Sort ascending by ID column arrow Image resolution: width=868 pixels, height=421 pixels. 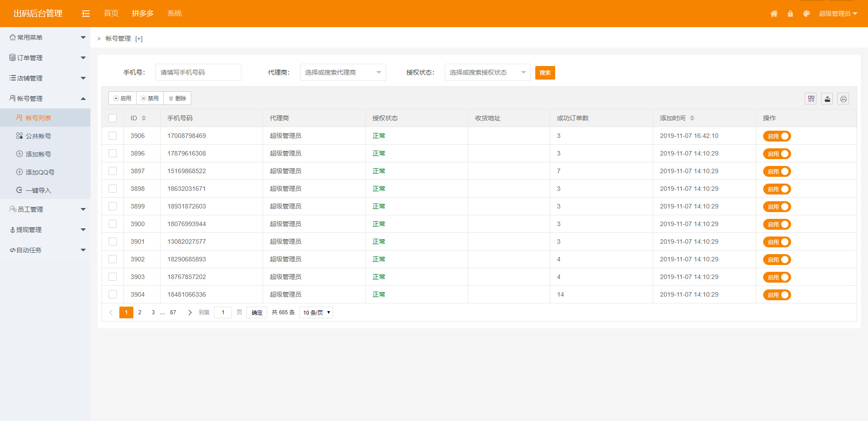click(x=144, y=116)
